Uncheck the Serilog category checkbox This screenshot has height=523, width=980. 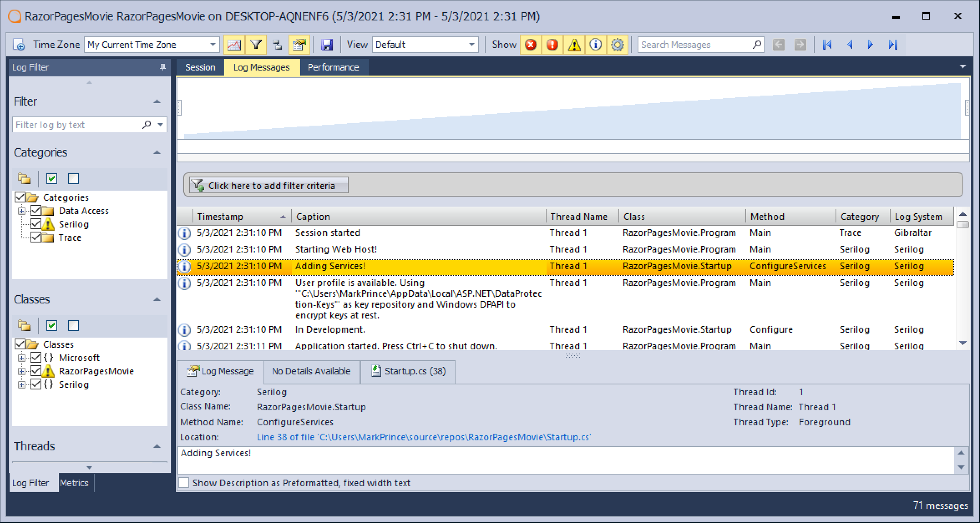pos(36,224)
